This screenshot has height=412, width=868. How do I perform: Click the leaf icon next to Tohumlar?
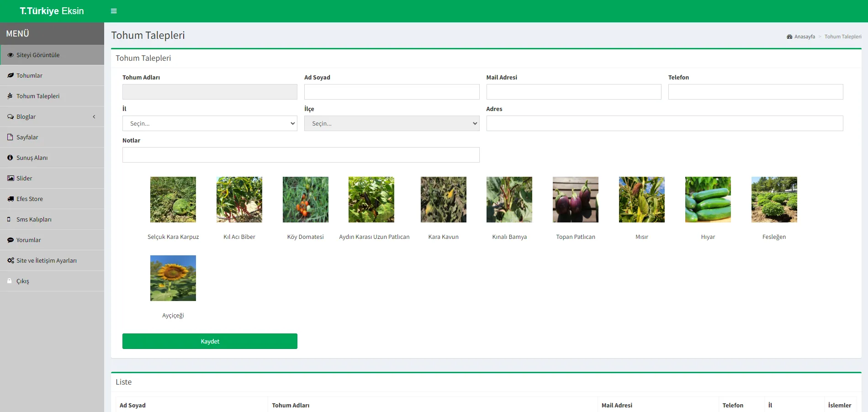click(x=11, y=75)
